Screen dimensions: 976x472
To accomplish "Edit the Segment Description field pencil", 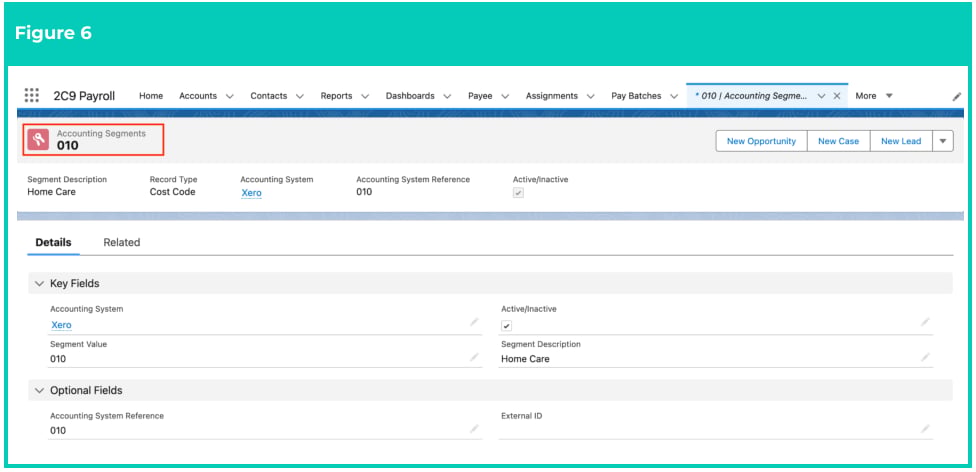I will click(926, 357).
